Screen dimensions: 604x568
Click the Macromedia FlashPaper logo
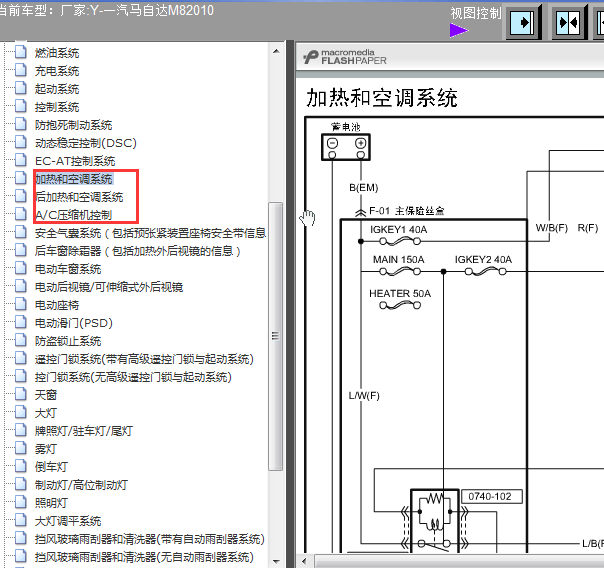[x=345, y=57]
